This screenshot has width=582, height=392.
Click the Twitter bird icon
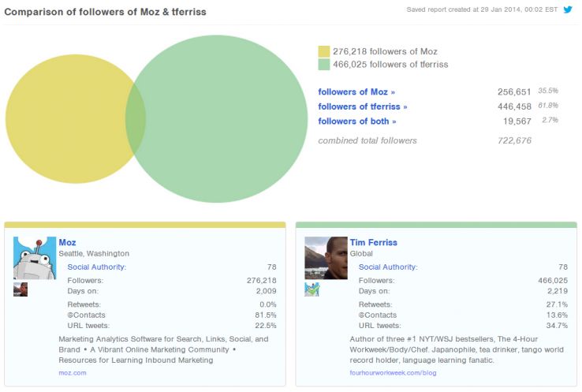(568, 10)
